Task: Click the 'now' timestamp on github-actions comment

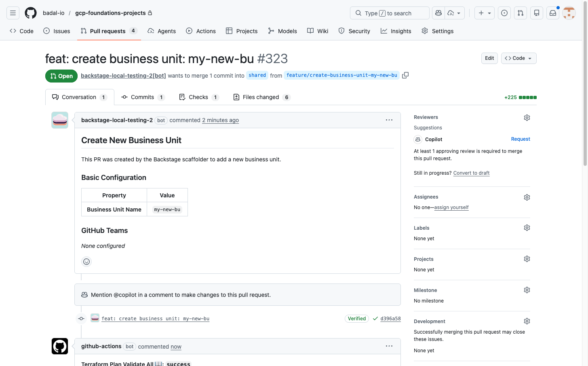Action: tap(176, 347)
